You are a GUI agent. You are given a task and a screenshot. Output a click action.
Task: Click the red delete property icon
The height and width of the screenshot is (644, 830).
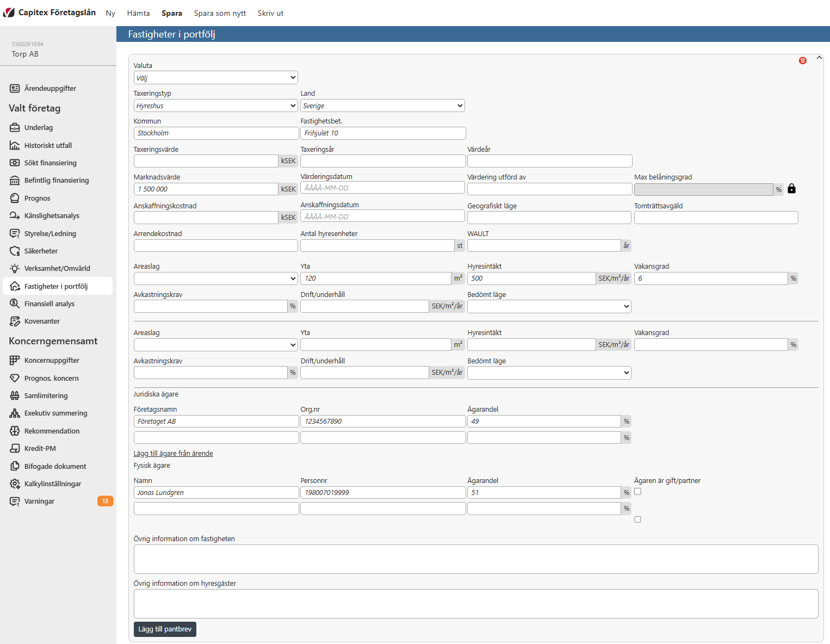pyautogui.click(x=802, y=60)
